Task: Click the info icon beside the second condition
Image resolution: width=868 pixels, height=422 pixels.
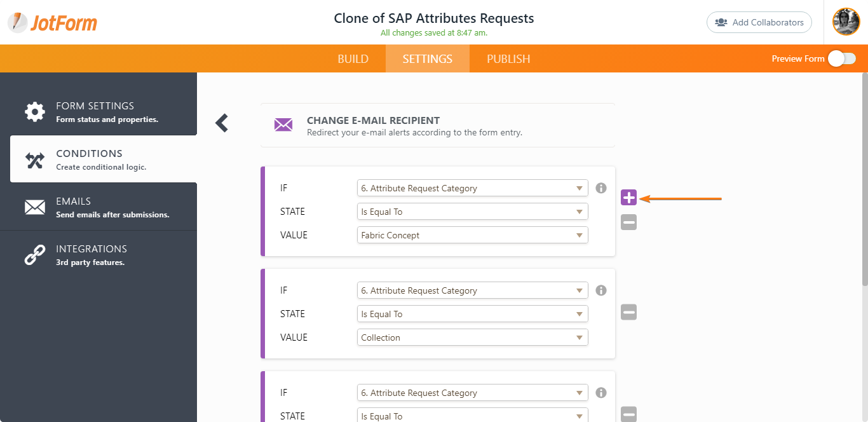Action: 600,290
